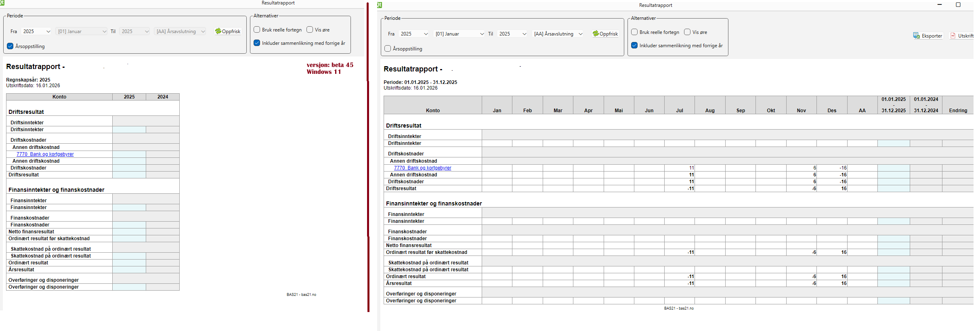Minimize the right Resultatrapport window
Screen dimensions: 980x331
(940, 5)
